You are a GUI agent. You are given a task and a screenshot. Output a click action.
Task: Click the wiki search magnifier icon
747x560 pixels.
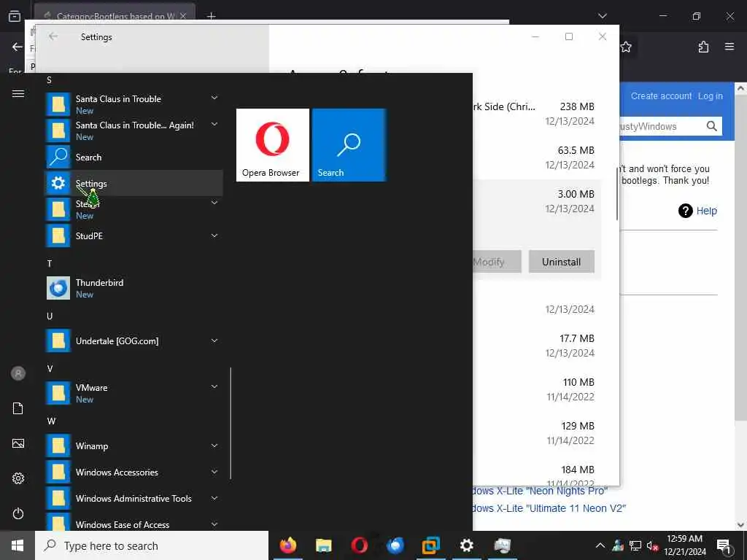pos(712,126)
